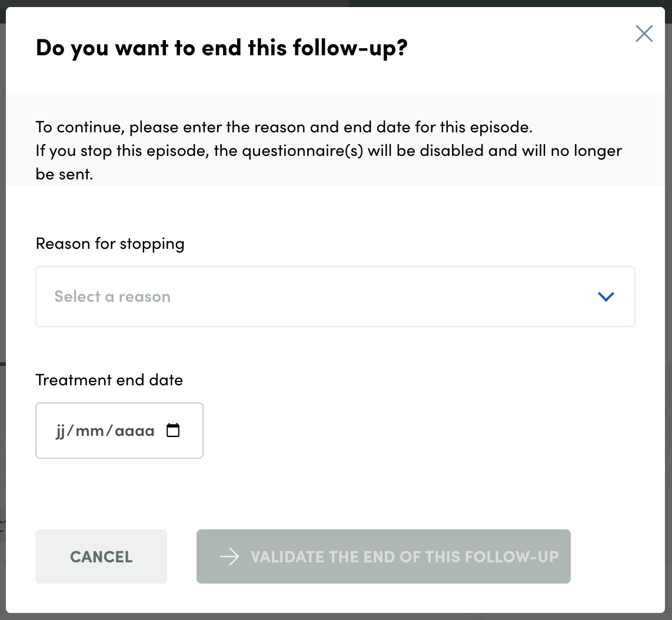Click the trailing "be sent." text line

click(x=64, y=174)
